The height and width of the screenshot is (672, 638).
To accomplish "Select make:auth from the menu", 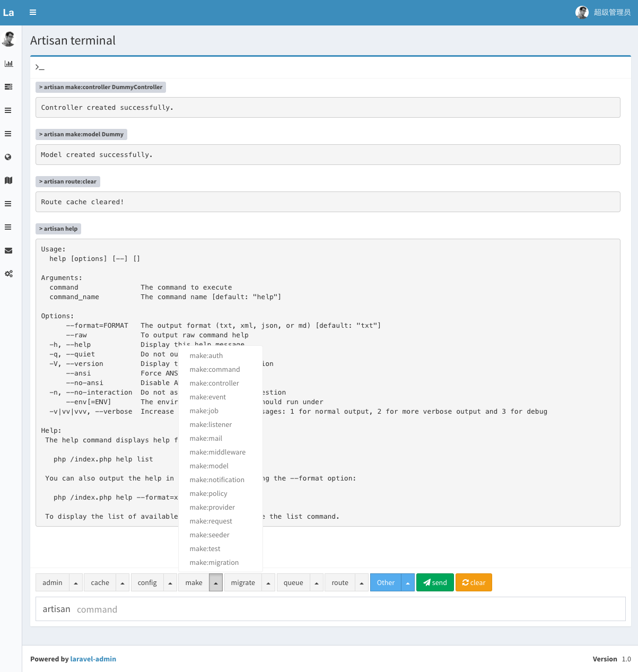I will pos(221,356).
